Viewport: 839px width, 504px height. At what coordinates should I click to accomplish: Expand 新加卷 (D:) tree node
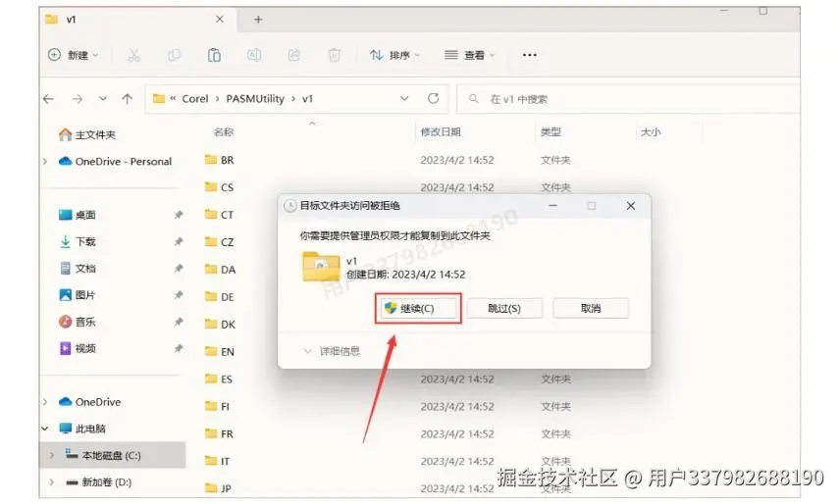click(x=52, y=482)
